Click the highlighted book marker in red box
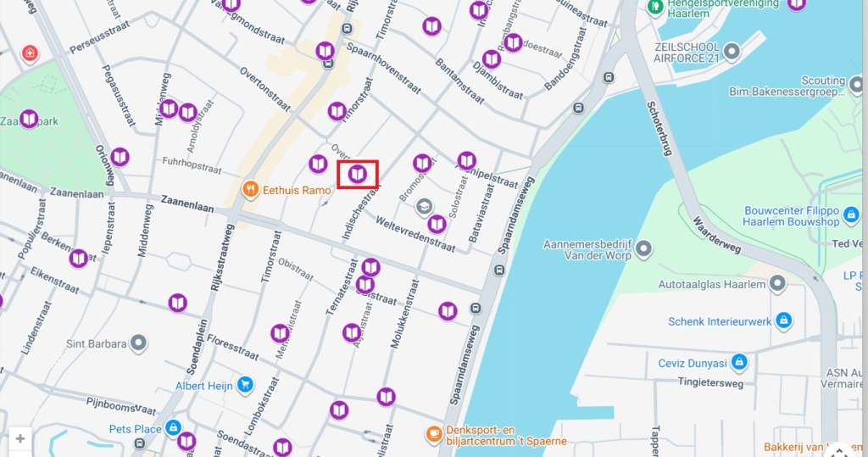The width and height of the screenshot is (868, 457). 357,175
